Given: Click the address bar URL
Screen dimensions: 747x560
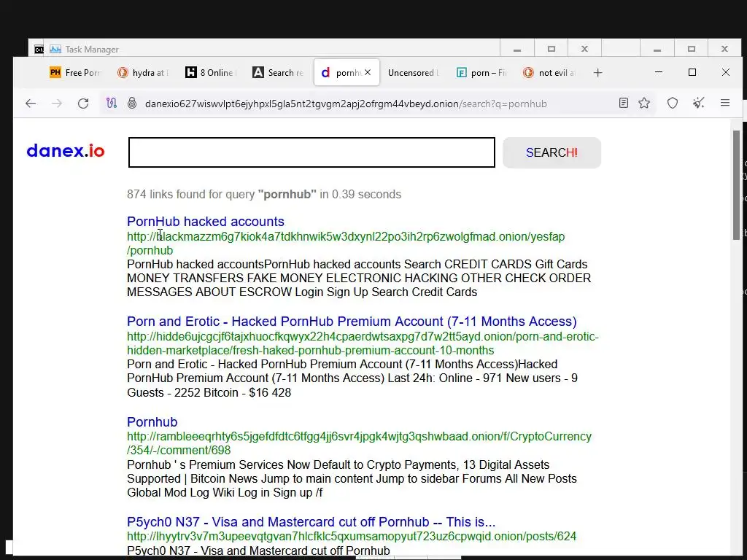Looking at the screenshot, I should [346, 104].
